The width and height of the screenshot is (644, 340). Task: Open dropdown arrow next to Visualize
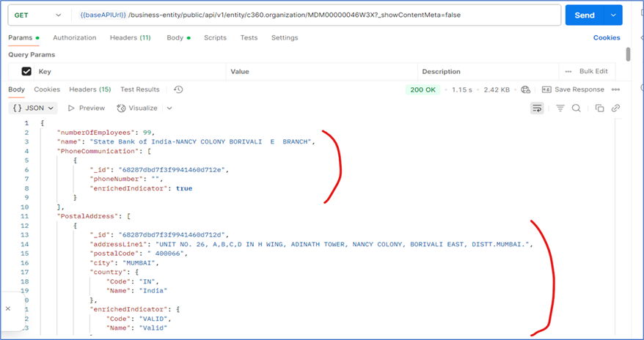pyautogui.click(x=169, y=108)
